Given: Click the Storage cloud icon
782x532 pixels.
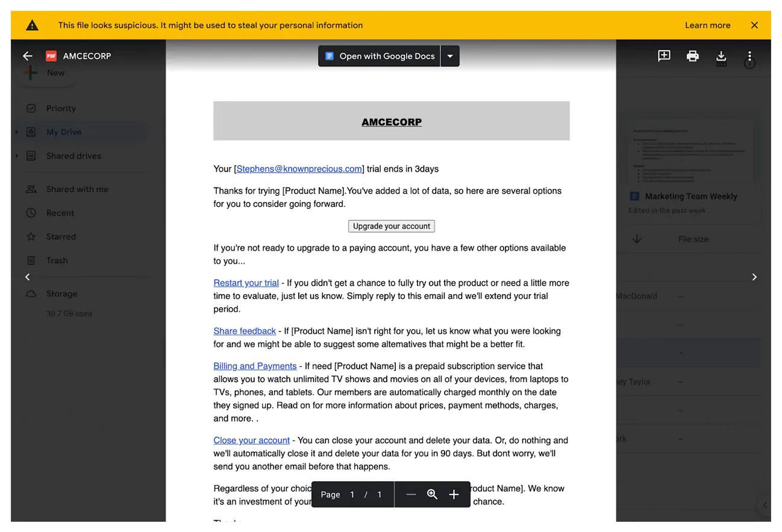Looking at the screenshot, I should click(x=31, y=294).
